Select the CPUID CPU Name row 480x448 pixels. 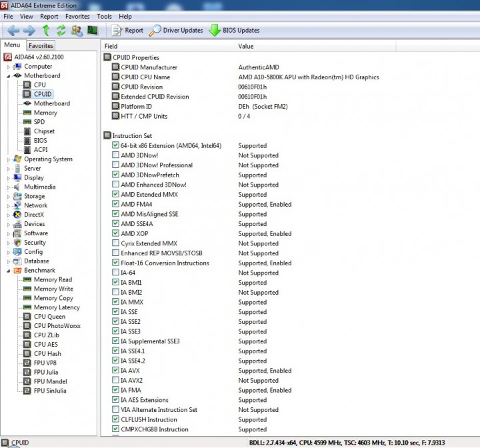point(145,77)
